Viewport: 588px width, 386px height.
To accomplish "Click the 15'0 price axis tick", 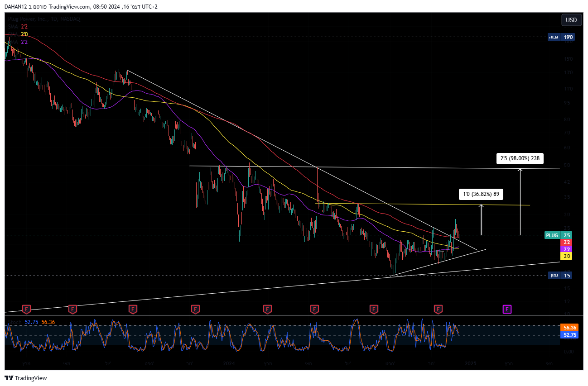I will click(x=569, y=59).
